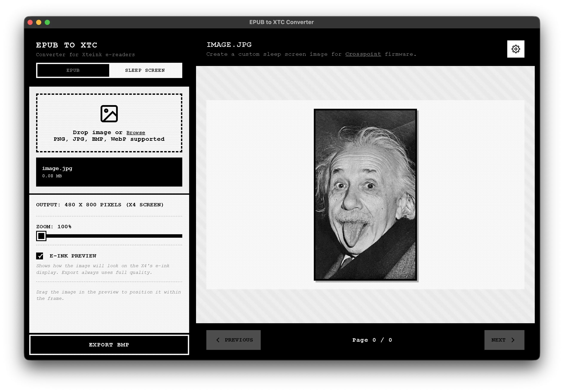Select the SLEEP SCREEN tab
Image resolution: width=564 pixels, height=392 pixels.
145,70
